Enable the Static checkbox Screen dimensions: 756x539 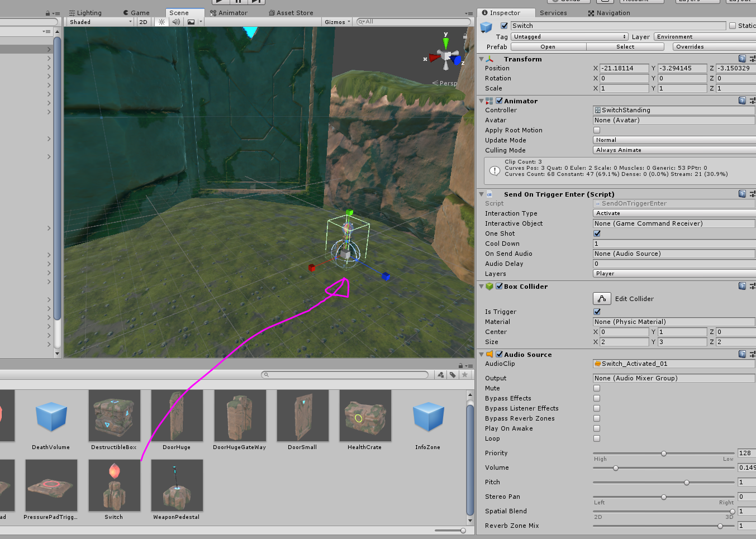point(733,26)
